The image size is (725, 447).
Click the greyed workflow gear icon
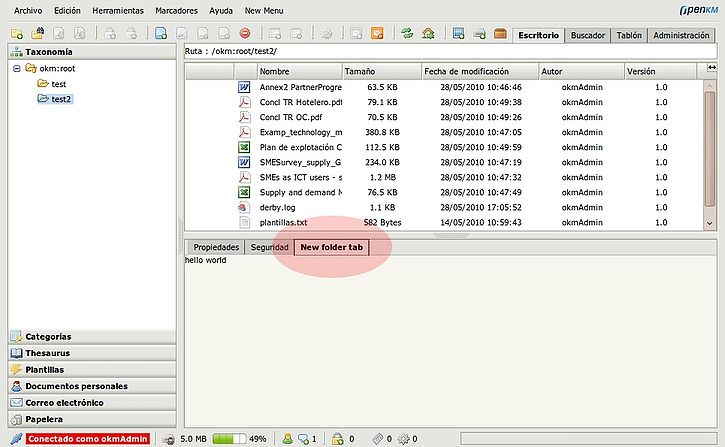pyautogui.click(x=327, y=33)
